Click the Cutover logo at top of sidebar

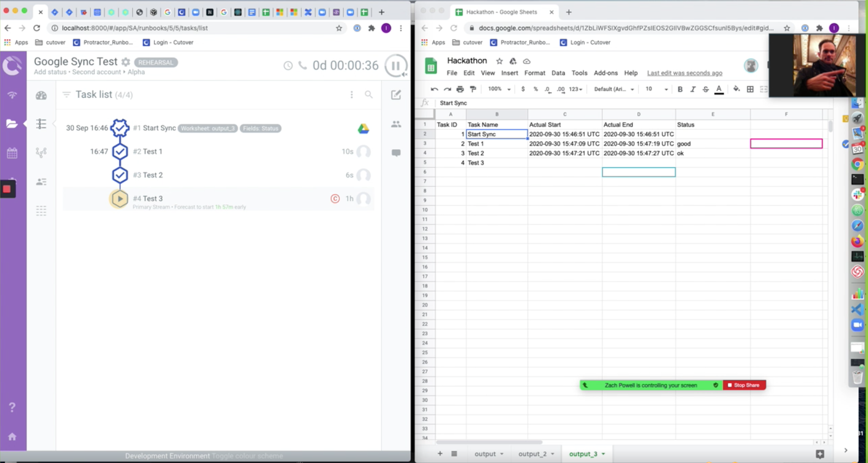12,66
